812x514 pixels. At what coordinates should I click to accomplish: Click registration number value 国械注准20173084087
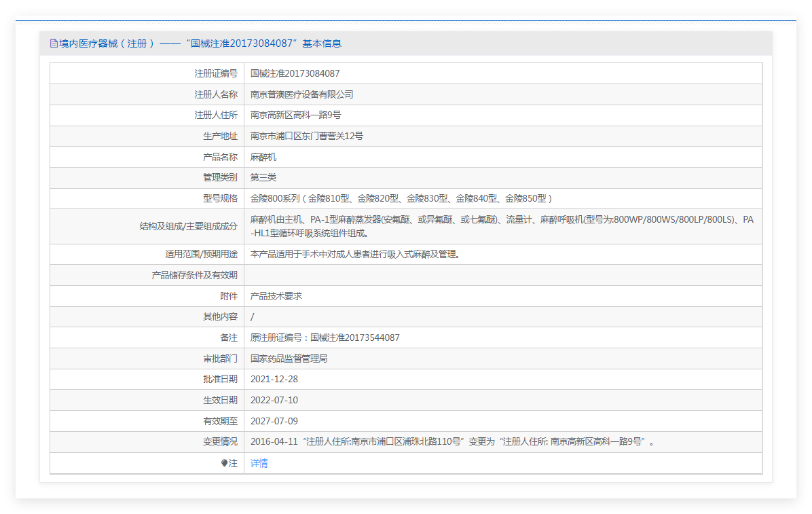295,73
